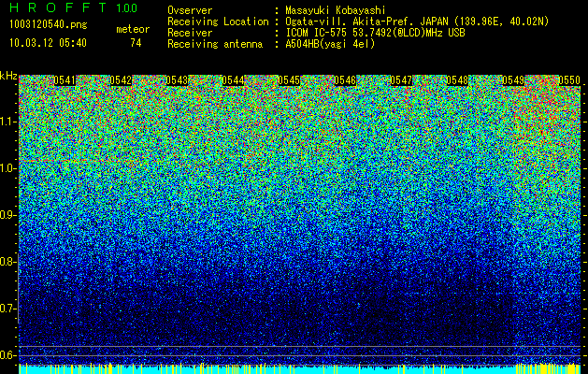The image size is (588, 374).
Task: Click the 0545 time marker
Action: pos(289,80)
